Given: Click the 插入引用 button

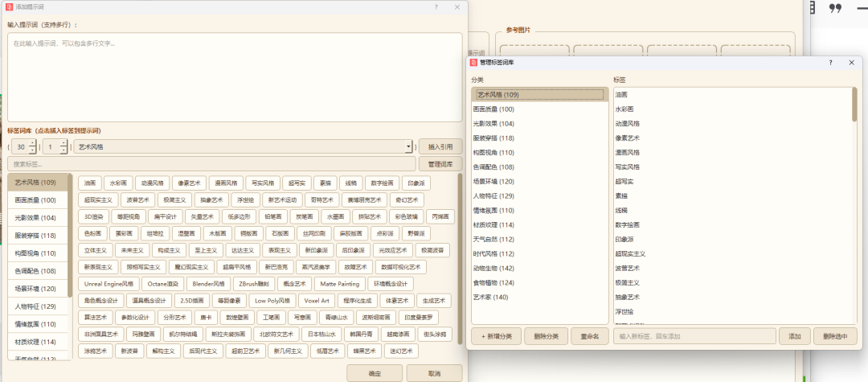Looking at the screenshot, I should coord(440,146).
